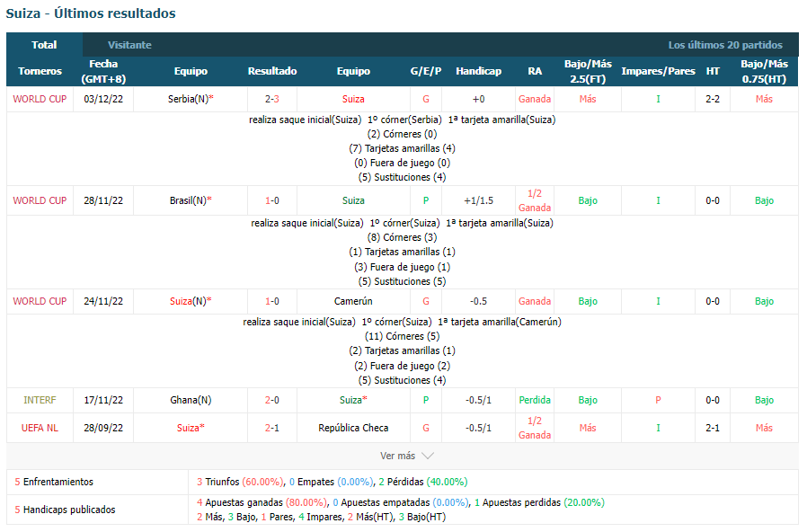Click the Resultado column header
This screenshot has width=807, height=532.
click(272, 71)
